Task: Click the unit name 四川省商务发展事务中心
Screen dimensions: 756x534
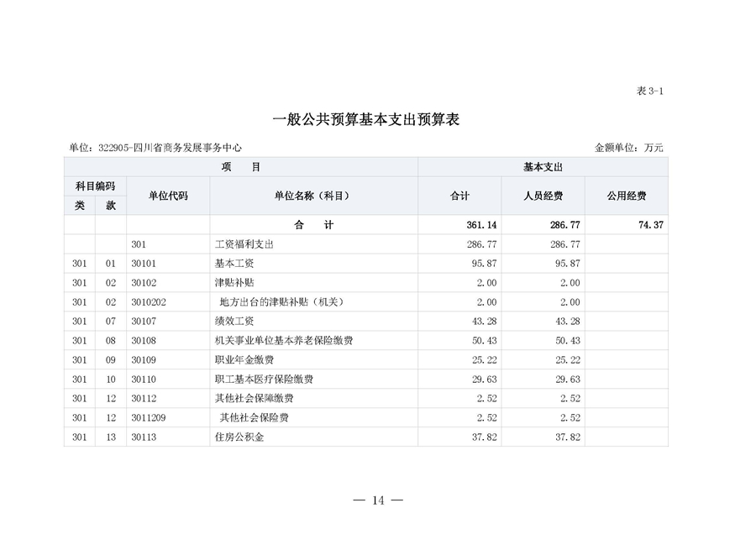Action: (x=180, y=144)
